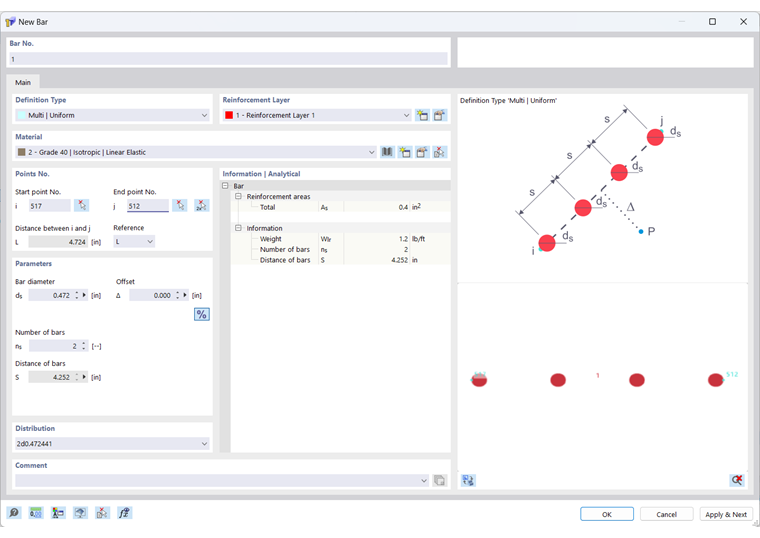Click the reset zoom icon in preview

(x=737, y=480)
